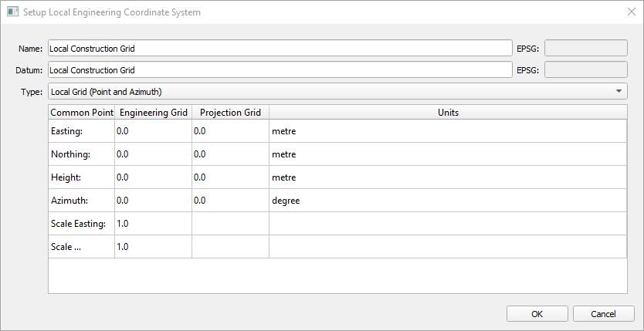Viewport: 644px width, 331px height.
Task: Select the Height Engineering Grid cell
Action: point(153,177)
